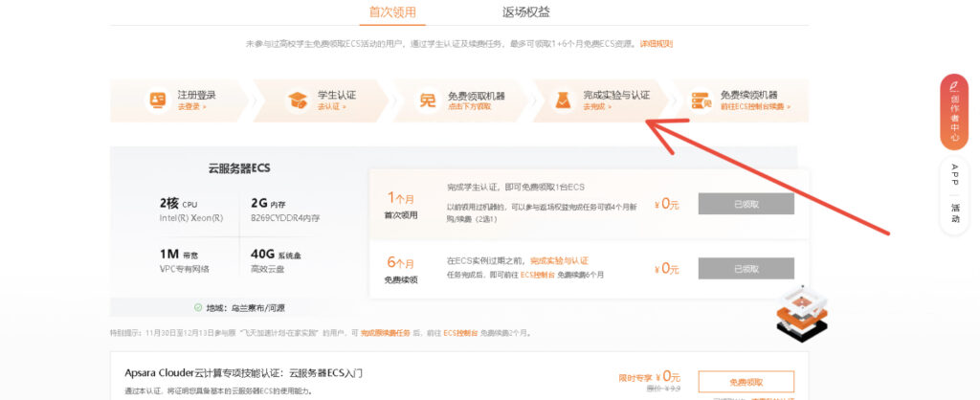This screenshot has height=400, width=980.
Task: Click the 1个月 首次领用 label
Action: 401,206
